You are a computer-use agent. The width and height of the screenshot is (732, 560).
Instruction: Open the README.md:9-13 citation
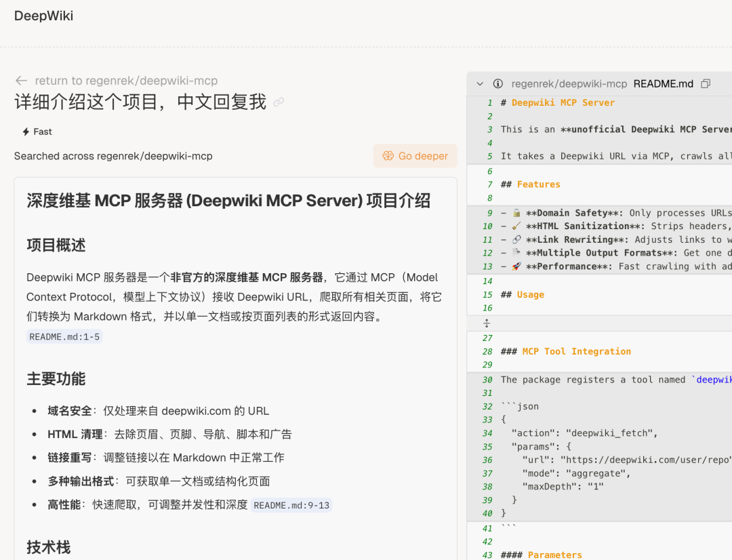pyautogui.click(x=291, y=505)
